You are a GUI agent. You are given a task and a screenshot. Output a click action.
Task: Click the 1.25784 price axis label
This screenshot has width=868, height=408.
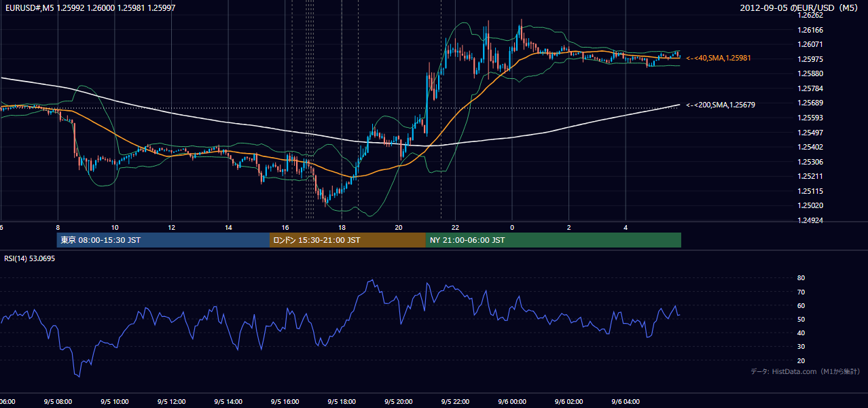coord(810,88)
